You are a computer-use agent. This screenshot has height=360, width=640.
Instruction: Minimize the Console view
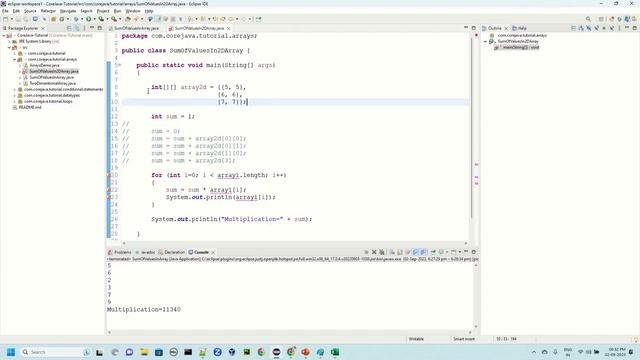[466, 252]
